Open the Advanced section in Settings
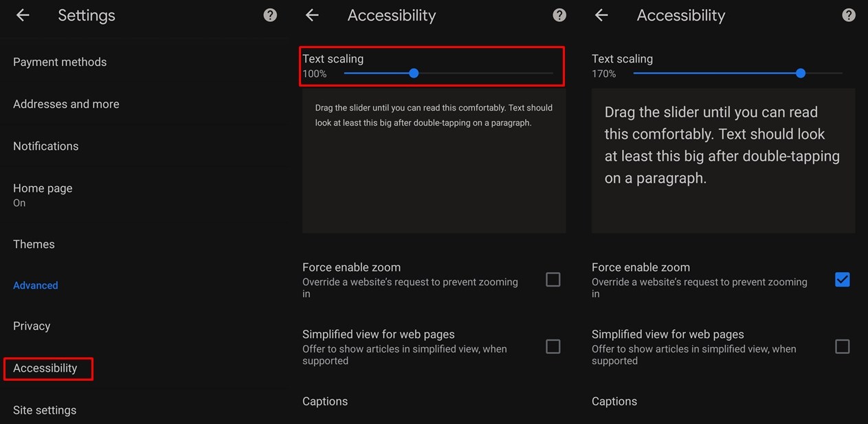 [x=35, y=285]
